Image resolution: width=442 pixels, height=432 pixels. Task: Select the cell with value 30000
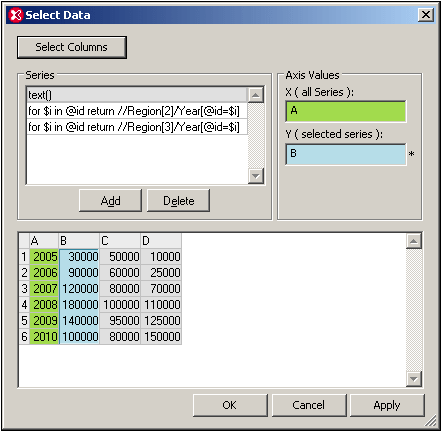(79, 257)
